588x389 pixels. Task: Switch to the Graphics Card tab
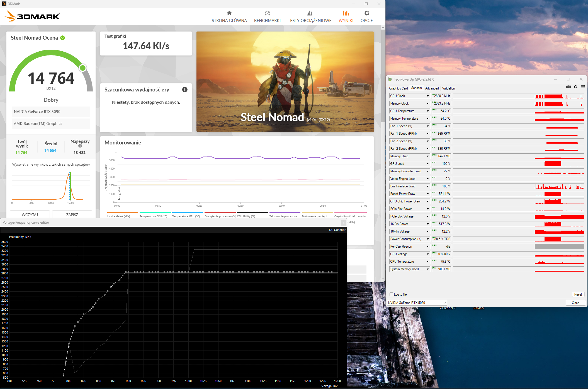click(398, 88)
